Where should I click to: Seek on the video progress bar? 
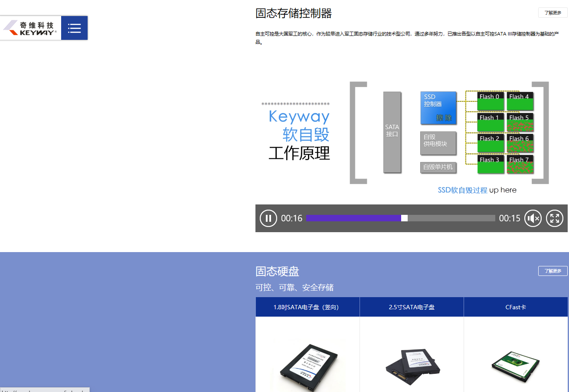tap(400, 218)
